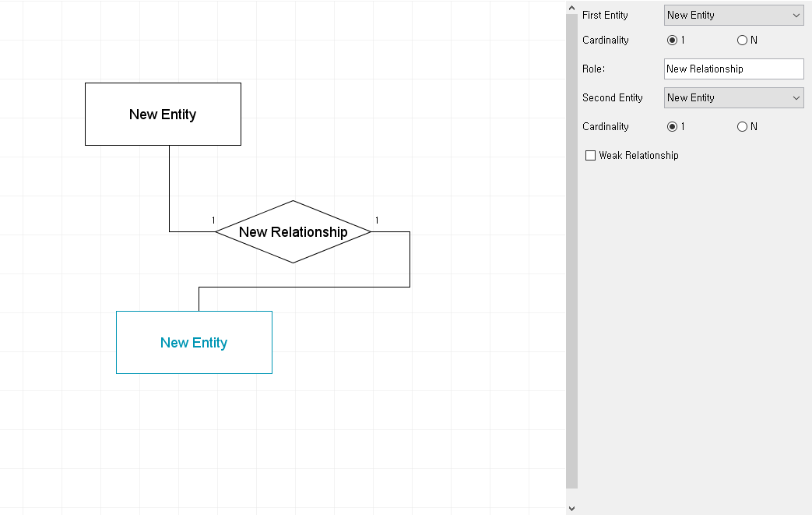Select cardinality N for Second Entity

742,126
